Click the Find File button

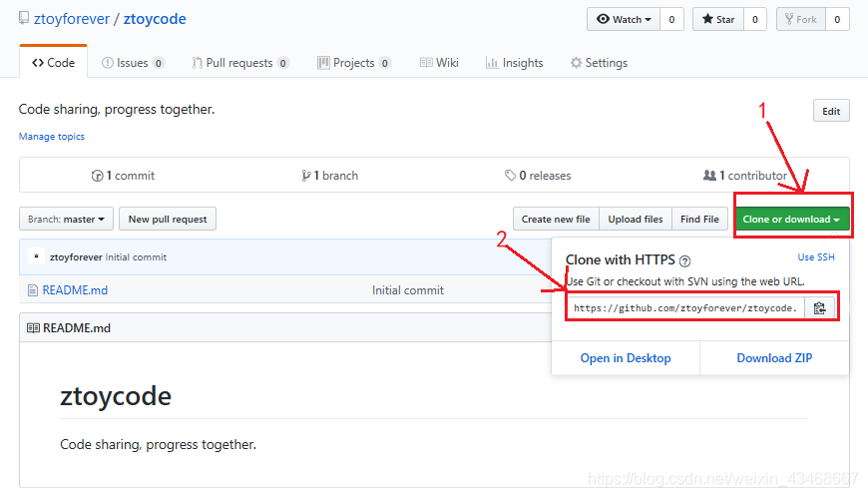pos(699,220)
